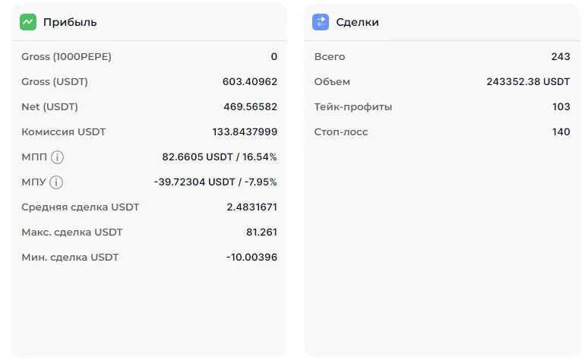Click the Тейк-профиты count 103

pyautogui.click(x=561, y=106)
